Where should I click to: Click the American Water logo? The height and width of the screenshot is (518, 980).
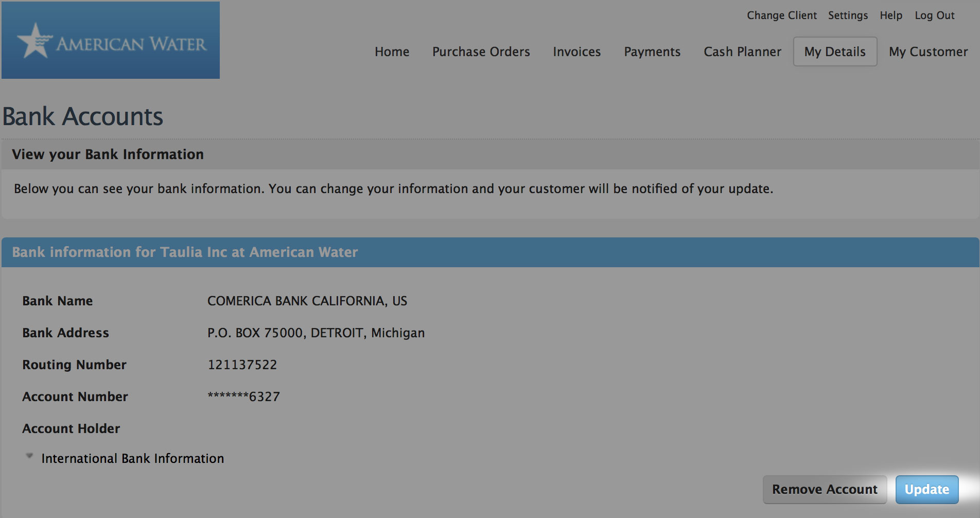[110, 40]
